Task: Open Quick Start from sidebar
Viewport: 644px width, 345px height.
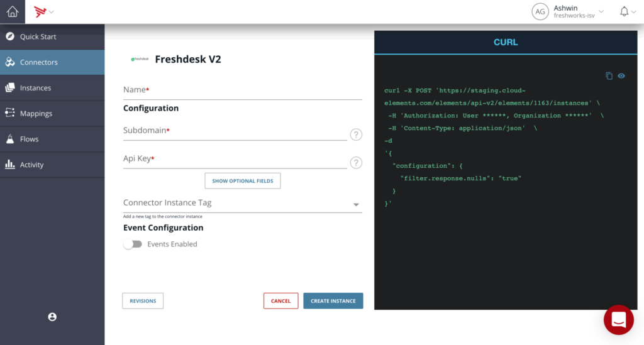Action: 52,36
